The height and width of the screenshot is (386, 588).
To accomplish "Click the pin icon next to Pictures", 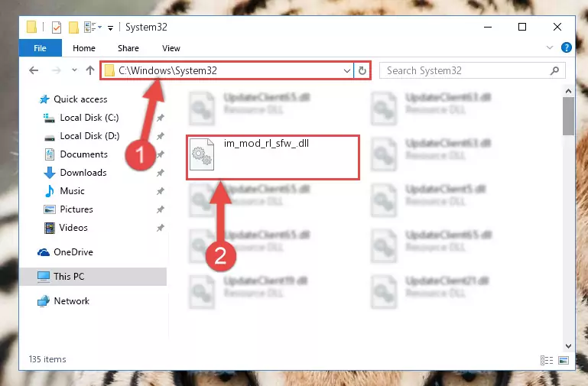I will tap(161, 209).
